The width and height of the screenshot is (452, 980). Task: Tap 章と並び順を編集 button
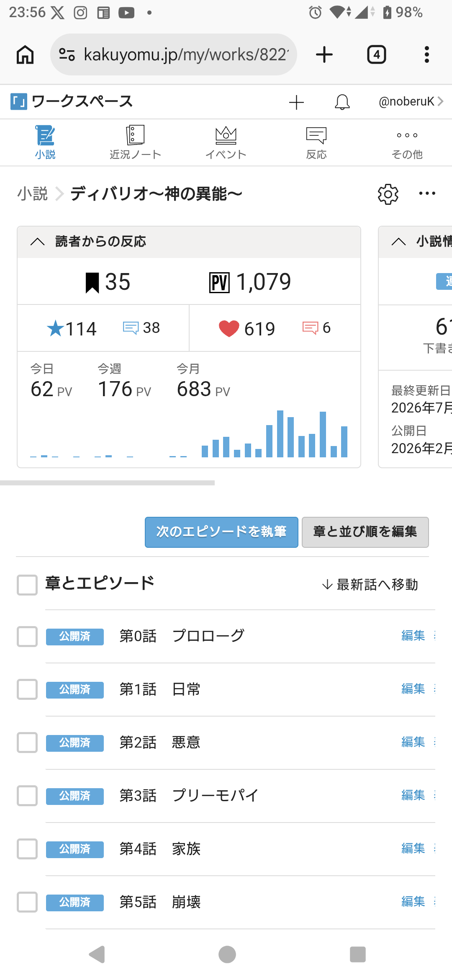(365, 532)
